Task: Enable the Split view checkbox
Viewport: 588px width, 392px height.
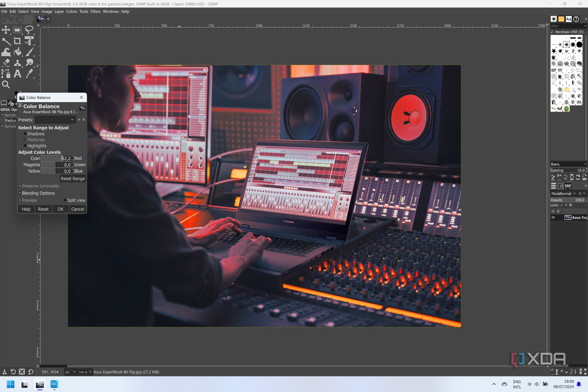Action: coord(65,200)
